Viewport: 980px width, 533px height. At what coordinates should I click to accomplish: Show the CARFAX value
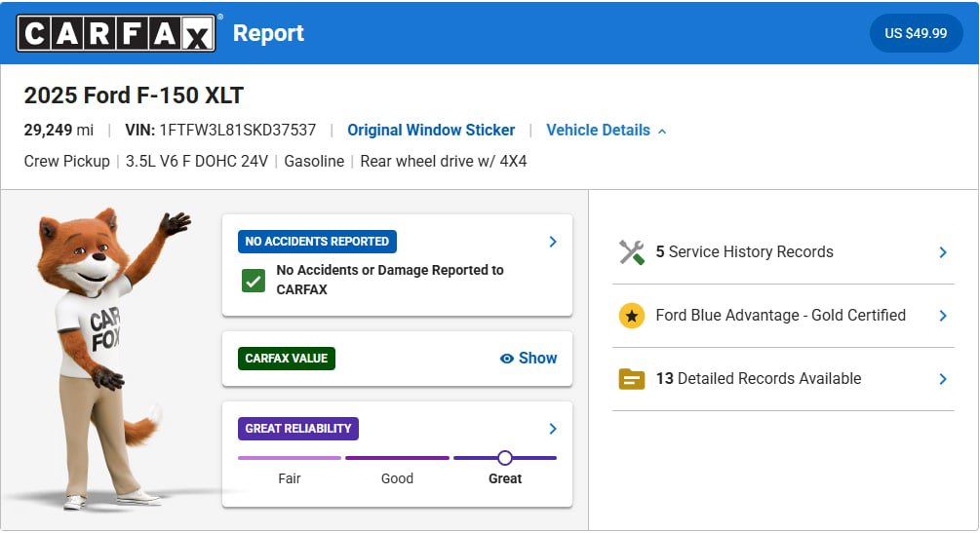529,358
